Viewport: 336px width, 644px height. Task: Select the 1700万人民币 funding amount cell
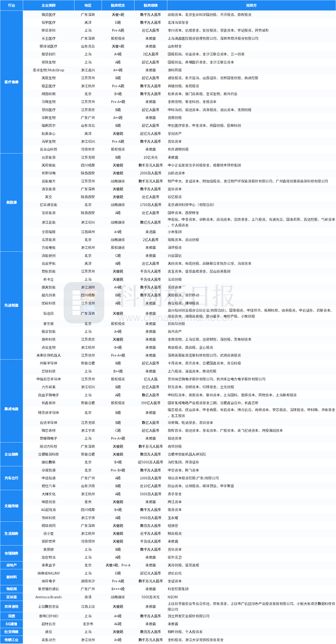click(151, 204)
